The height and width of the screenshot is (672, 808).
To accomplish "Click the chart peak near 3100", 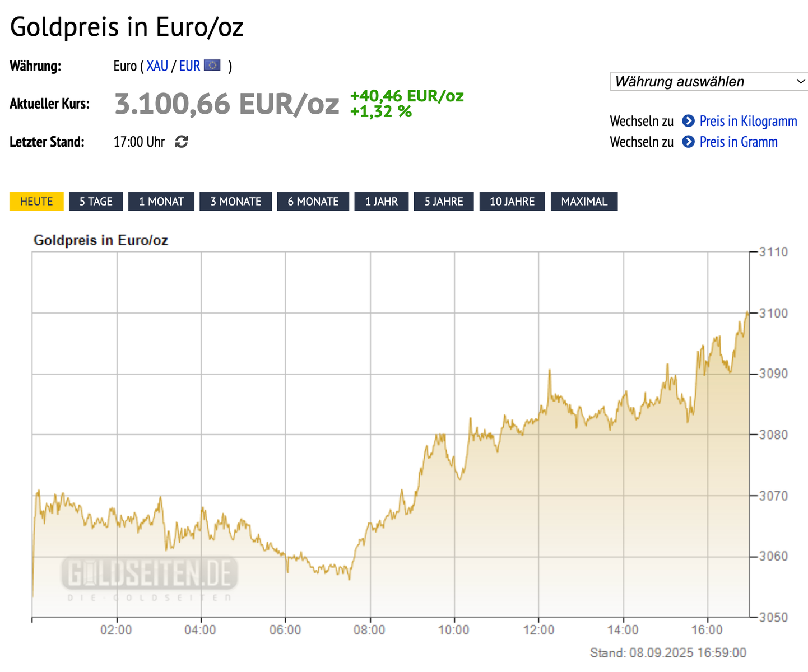I will tap(747, 312).
